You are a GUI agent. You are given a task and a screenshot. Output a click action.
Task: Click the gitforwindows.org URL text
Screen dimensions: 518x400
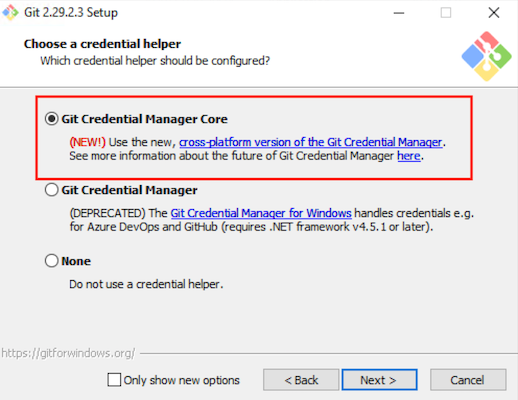(68, 353)
